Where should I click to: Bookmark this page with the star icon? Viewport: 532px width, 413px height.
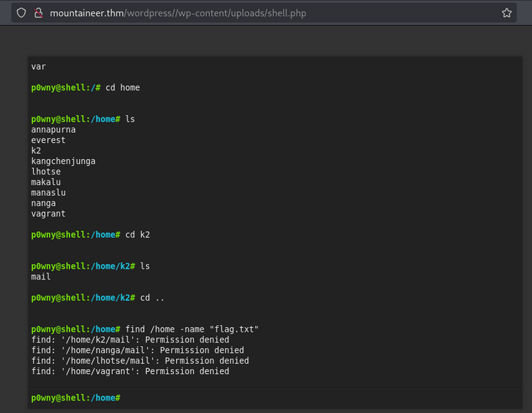pyautogui.click(x=506, y=12)
